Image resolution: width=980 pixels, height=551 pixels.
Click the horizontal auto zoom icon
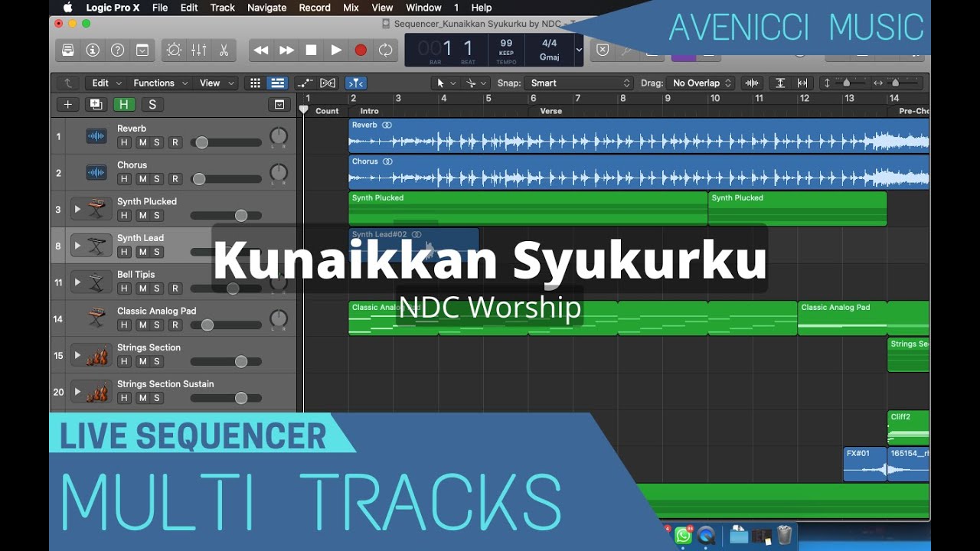coord(802,83)
